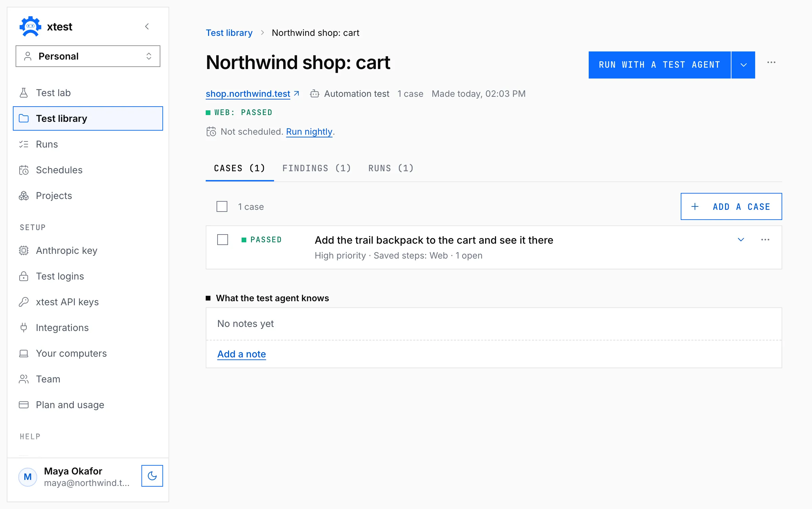Switch to the Findings (1) tab
812x509 pixels.
(x=317, y=168)
